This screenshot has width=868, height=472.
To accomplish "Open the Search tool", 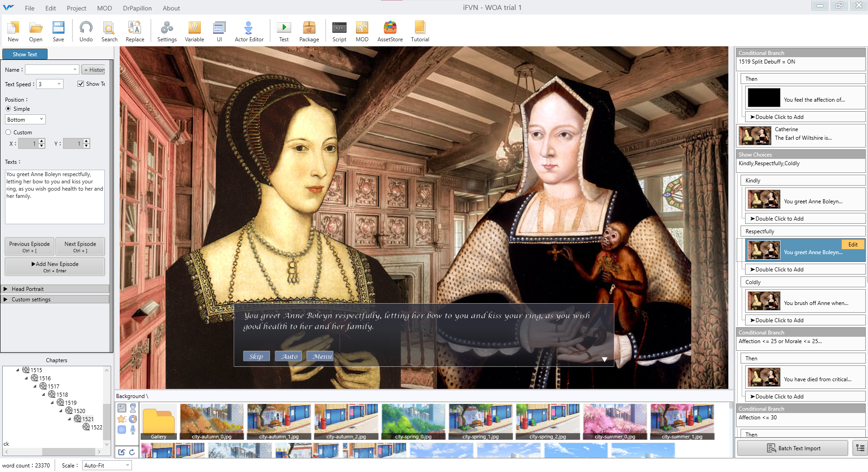I will point(109,32).
